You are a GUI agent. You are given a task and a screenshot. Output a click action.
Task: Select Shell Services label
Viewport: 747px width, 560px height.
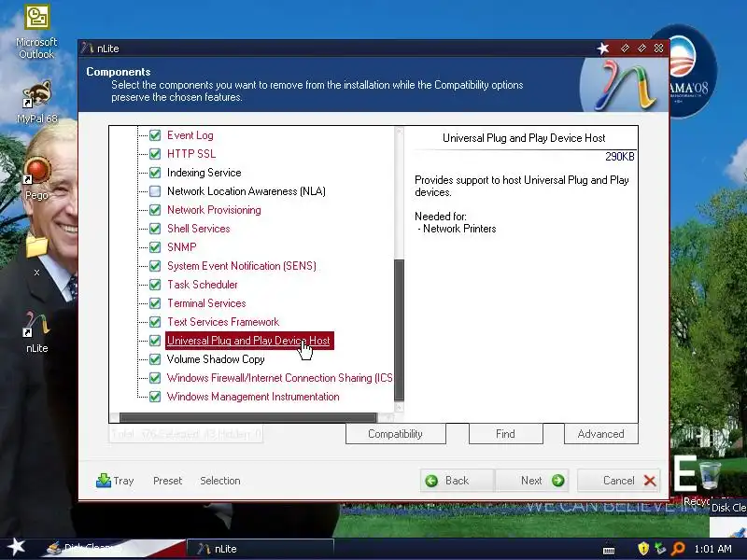(198, 229)
